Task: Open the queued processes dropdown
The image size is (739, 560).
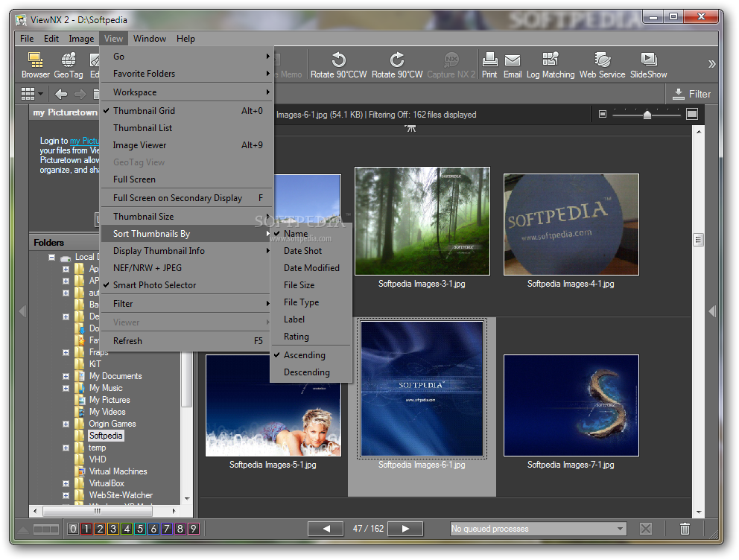Action: 620,529
